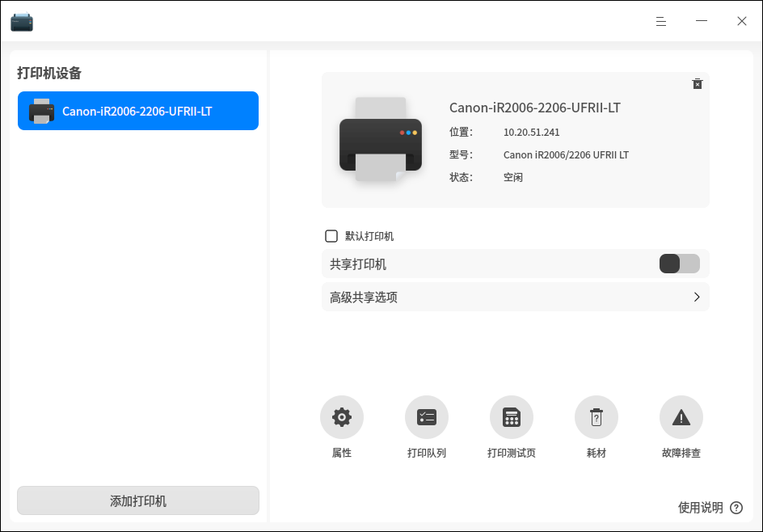The width and height of the screenshot is (763, 532).
Task: Open the printer Properties gear icon
Action: tap(342, 417)
